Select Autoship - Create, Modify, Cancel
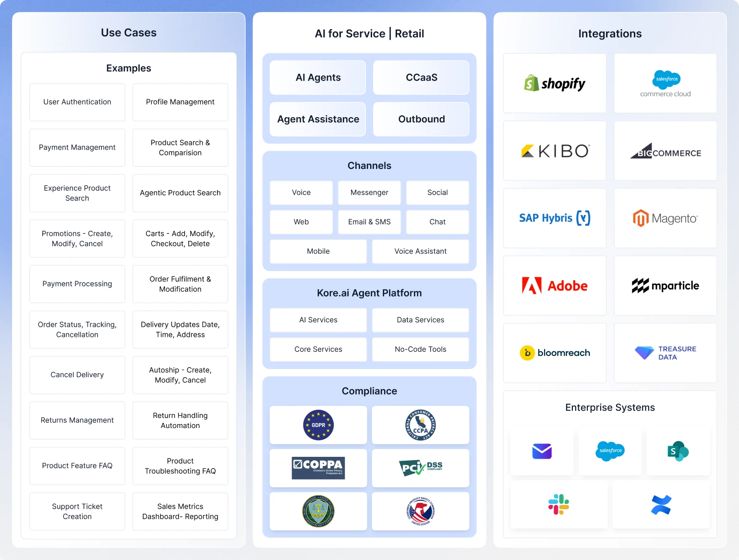The width and height of the screenshot is (739, 560). click(x=180, y=375)
